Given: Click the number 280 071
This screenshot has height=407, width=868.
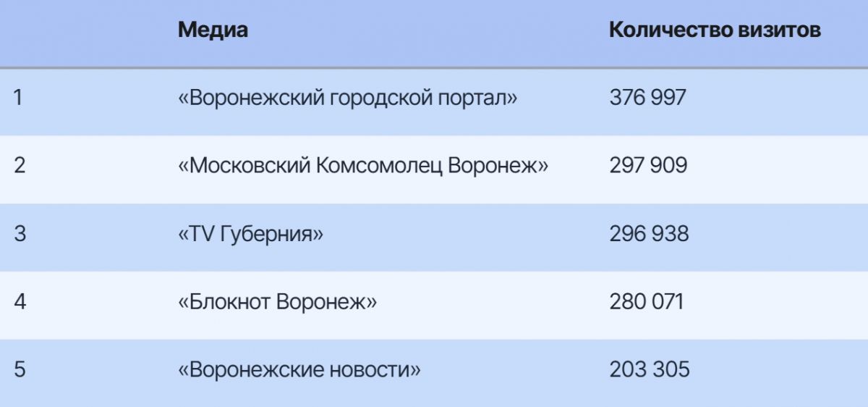Looking at the screenshot, I should point(646,301).
